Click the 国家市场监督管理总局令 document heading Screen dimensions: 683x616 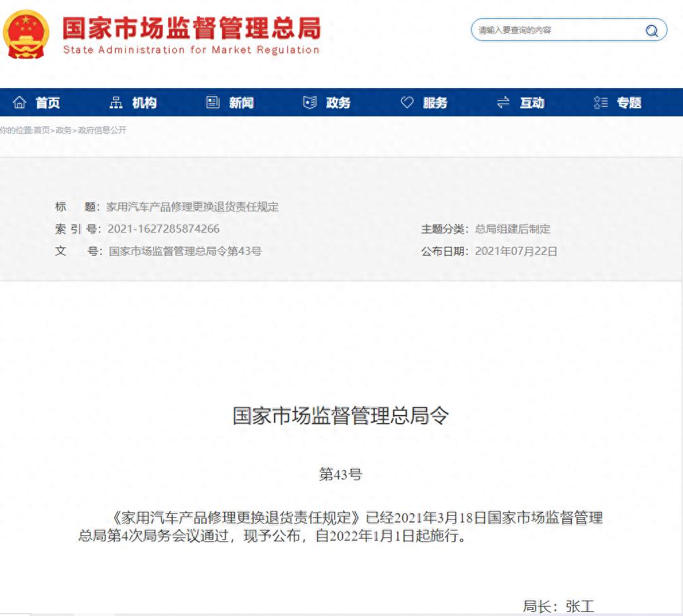(x=340, y=416)
